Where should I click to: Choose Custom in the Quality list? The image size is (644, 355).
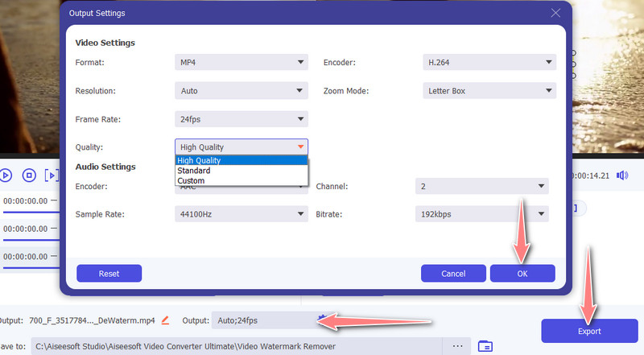(x=192, y=181)
